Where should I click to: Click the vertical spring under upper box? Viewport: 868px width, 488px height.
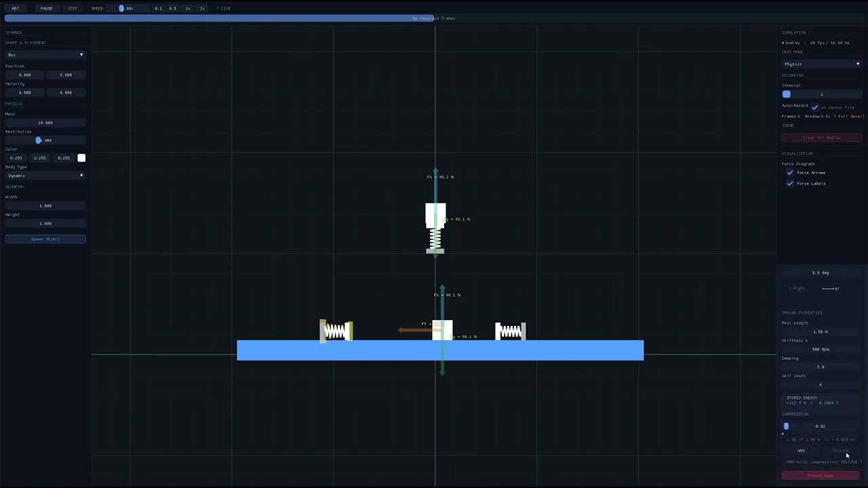click(435, 239)
